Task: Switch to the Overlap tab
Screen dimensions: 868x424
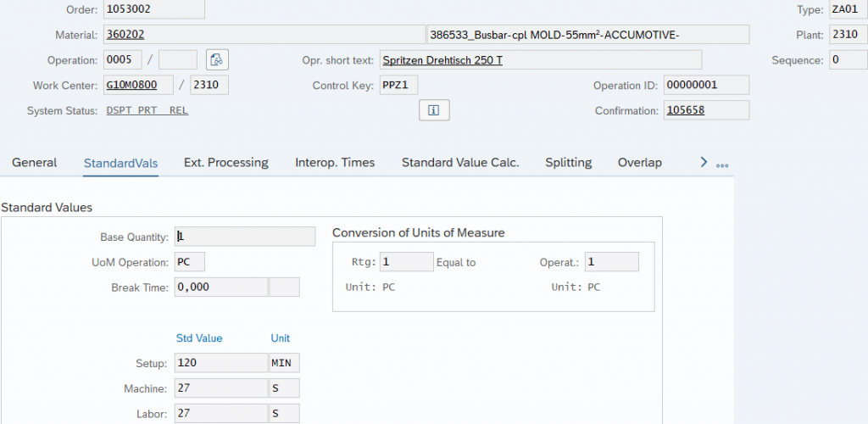Action: tap(639, 163)
